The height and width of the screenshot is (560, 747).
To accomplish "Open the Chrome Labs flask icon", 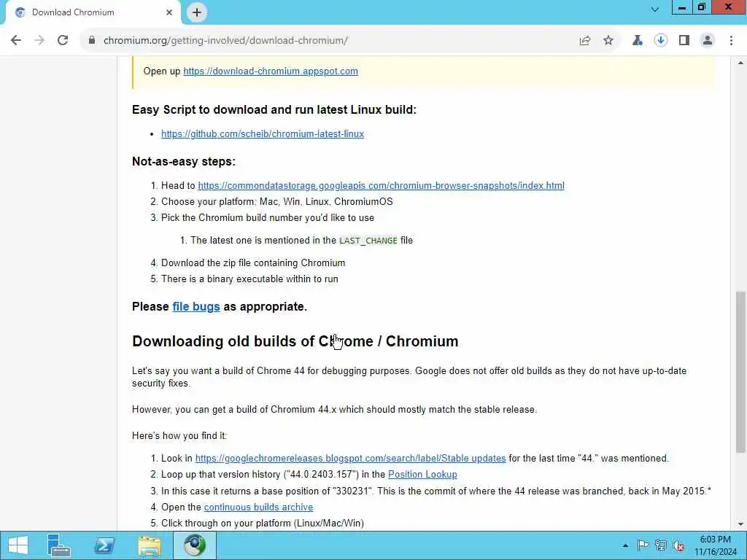I will tap(637, 41).
